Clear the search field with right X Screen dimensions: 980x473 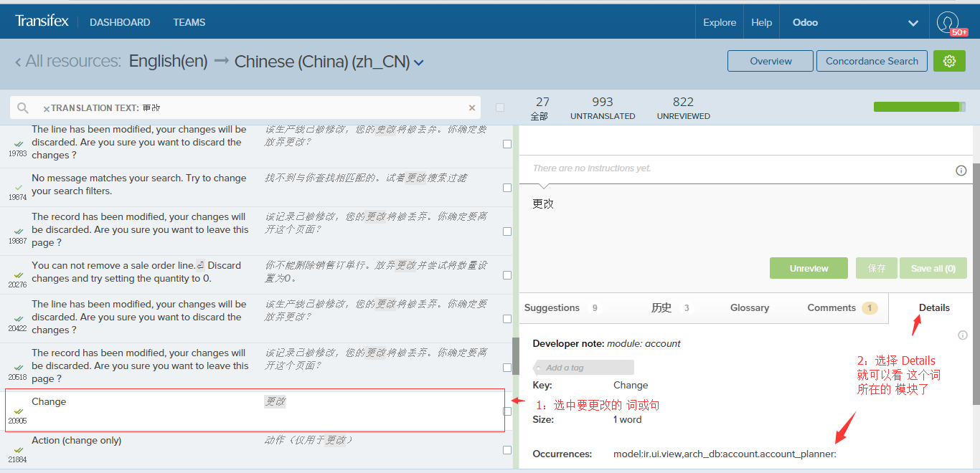pyautogui.click(x=472, y=108)
